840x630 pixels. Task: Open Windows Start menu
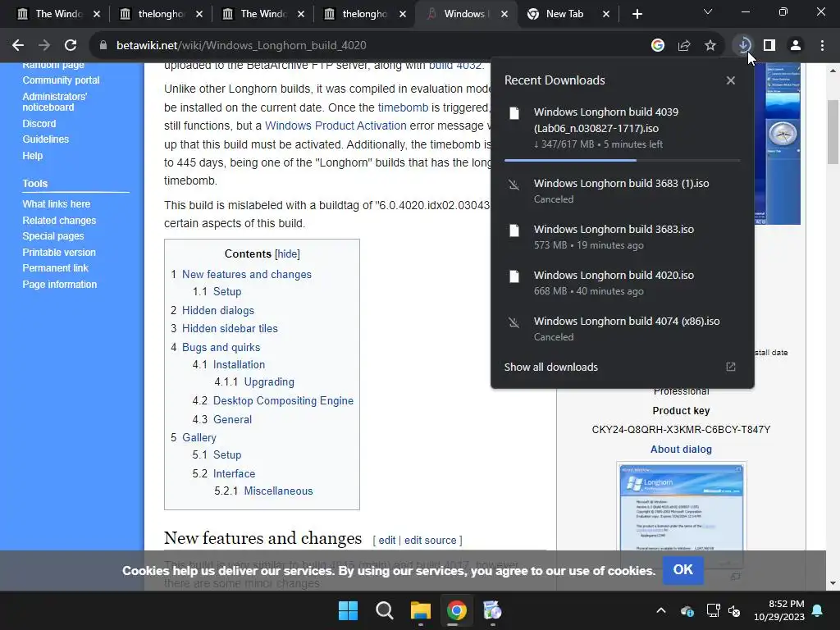point(348,610)
